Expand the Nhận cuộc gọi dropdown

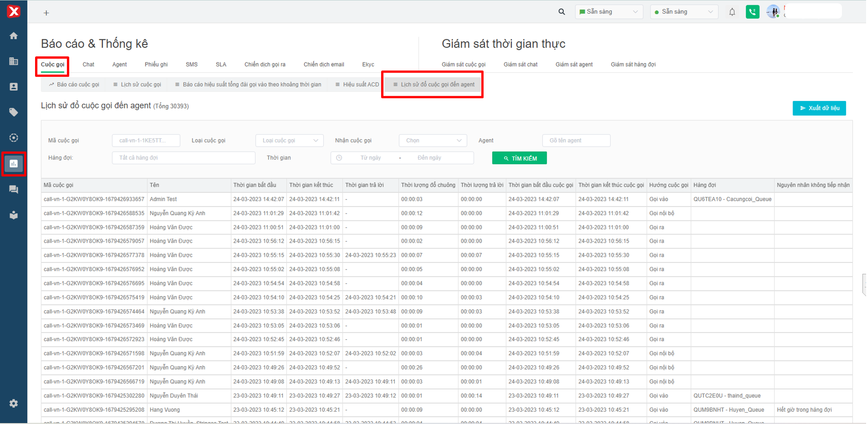click(433, 141)
